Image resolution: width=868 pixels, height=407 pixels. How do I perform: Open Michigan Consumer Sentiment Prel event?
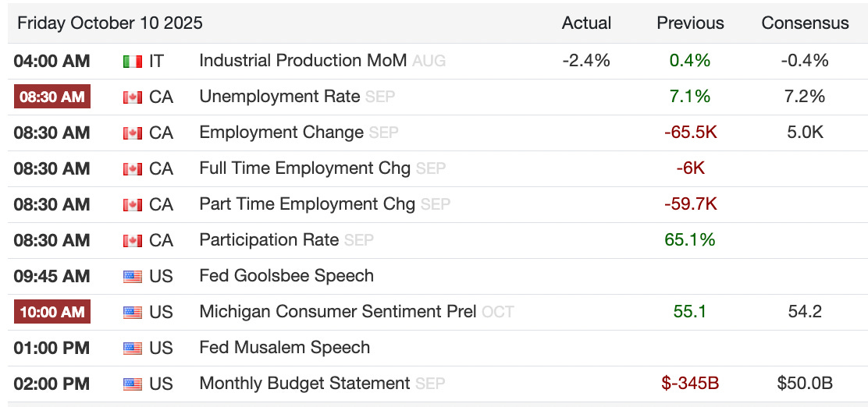(337, 312)
